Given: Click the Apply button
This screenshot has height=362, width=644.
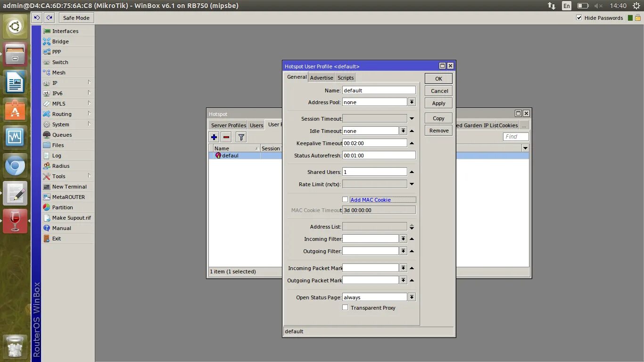Looking at the screenshot, I should [438, 103].
